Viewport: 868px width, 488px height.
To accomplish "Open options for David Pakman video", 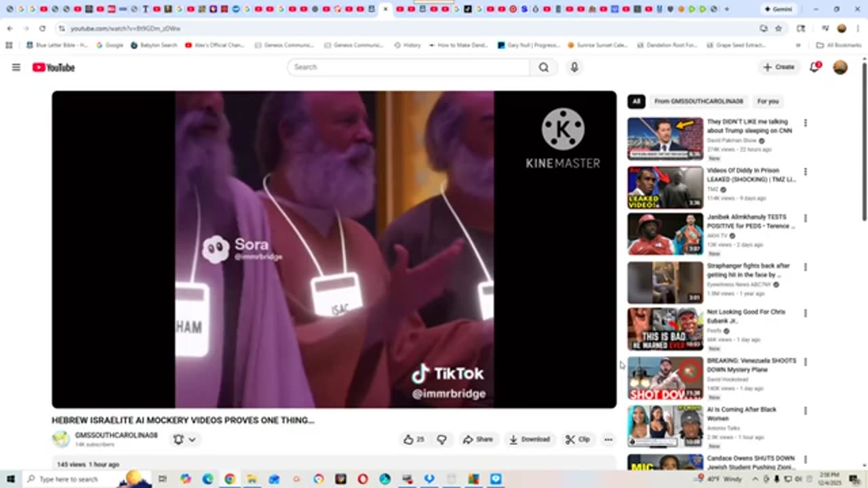I will (806, 123).
